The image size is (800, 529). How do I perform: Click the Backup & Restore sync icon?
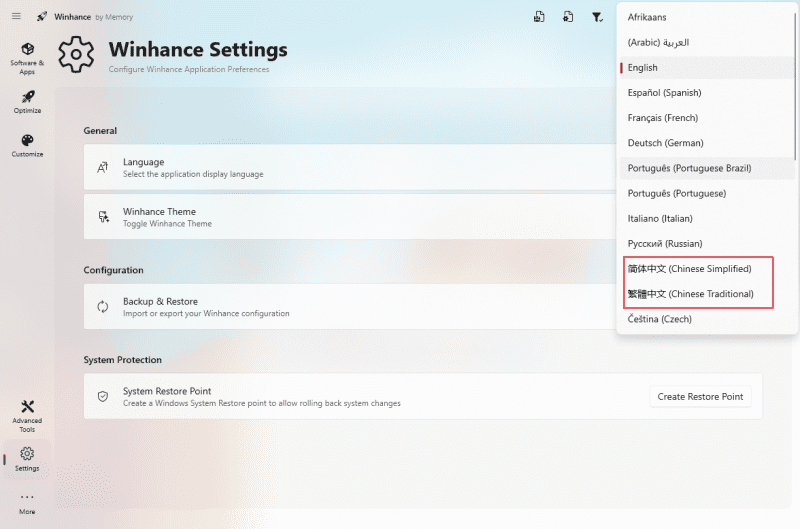(103, 307)
